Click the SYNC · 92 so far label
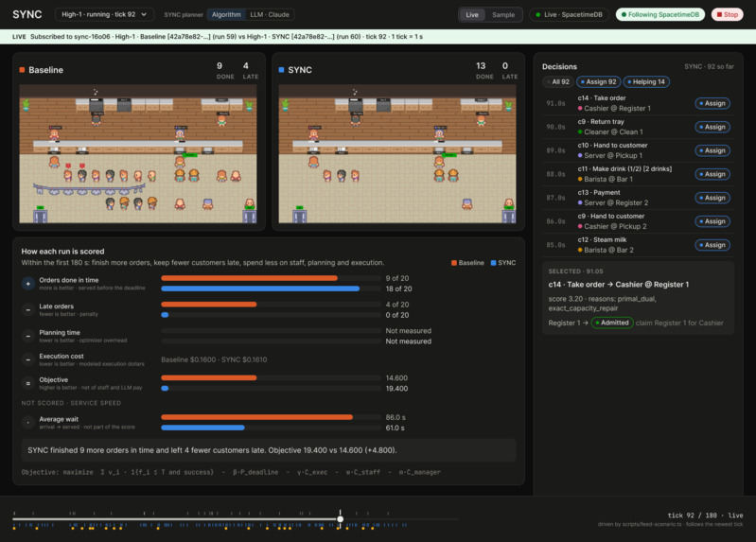This screenshot has width=756, height=542. click(x=709, y=66)
